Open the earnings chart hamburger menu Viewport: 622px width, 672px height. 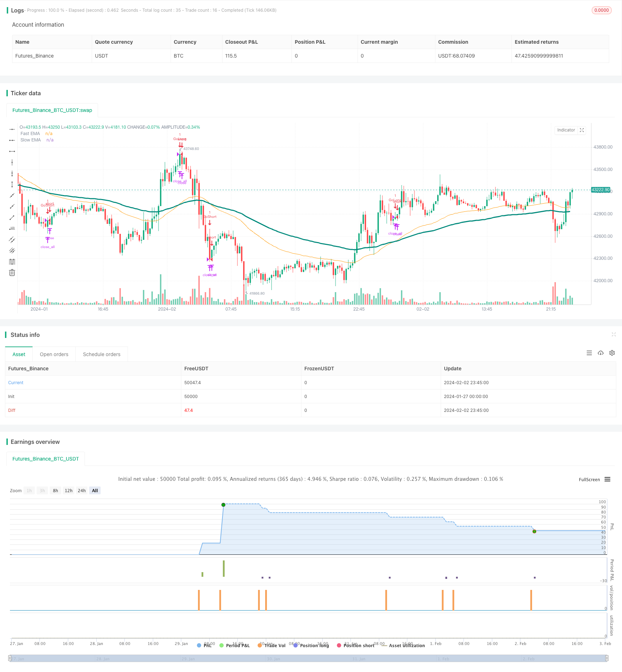coord(607,479)
